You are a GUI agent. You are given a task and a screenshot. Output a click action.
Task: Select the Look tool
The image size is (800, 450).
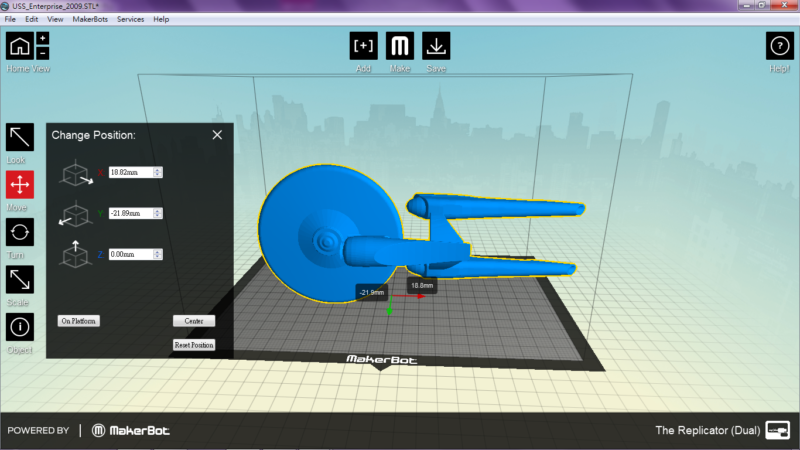click(20, 137)
